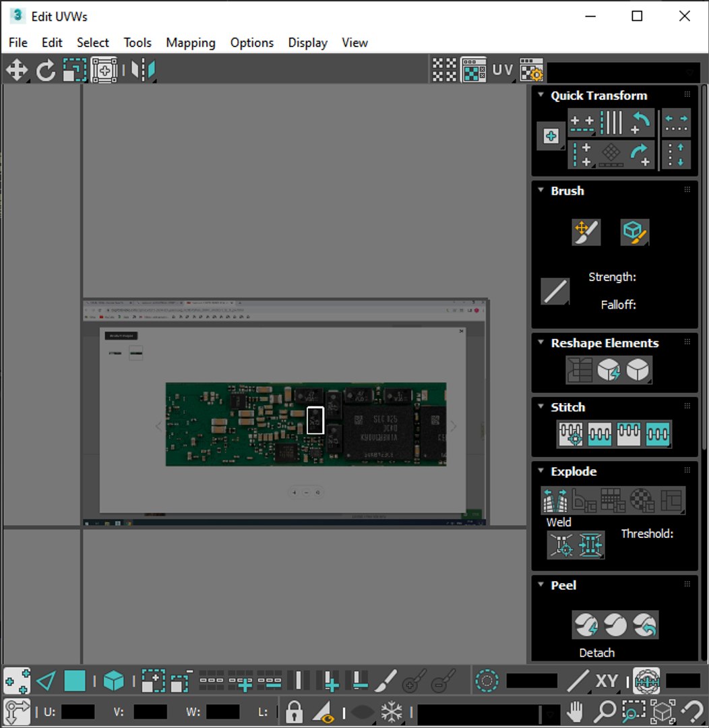
Task: Click the multi-tile checker view icon
Action: 444,70
